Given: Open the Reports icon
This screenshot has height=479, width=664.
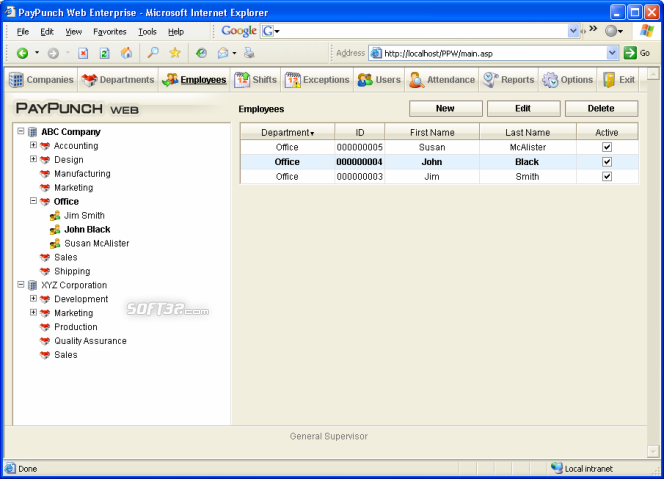Looking at the screenshot, I should (x=490, y=80).
